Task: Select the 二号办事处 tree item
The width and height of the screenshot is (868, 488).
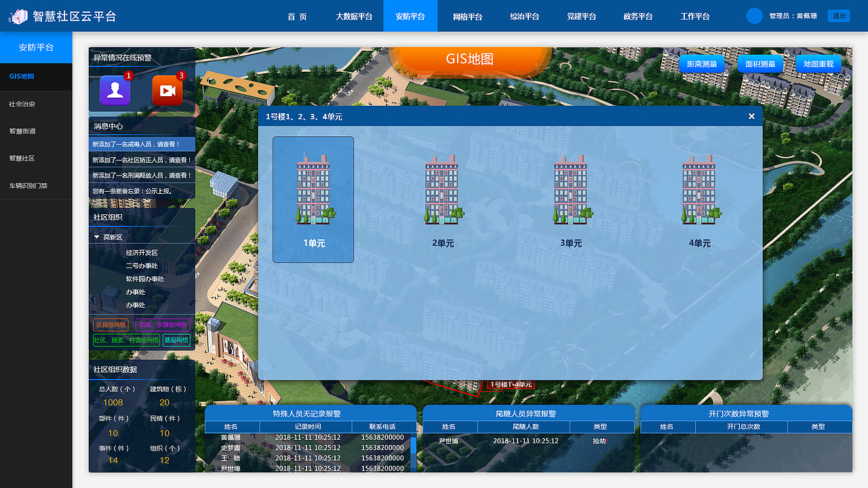Action: pos(141,266)
